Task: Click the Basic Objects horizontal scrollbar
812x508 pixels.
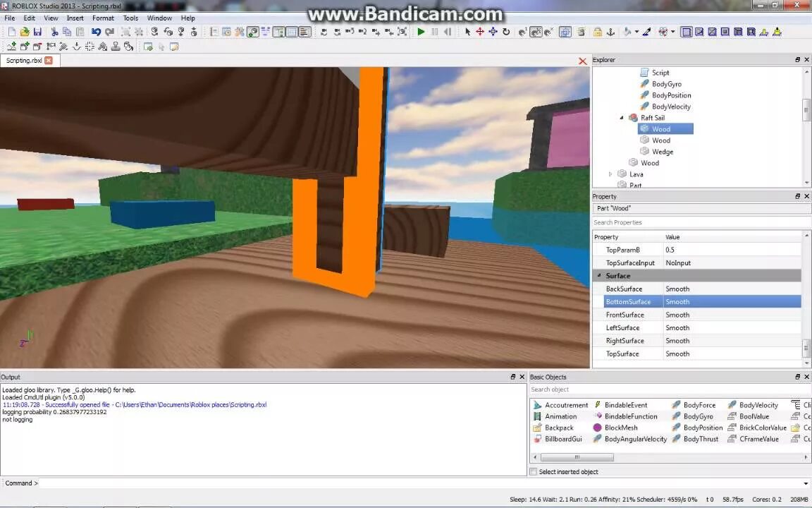Action: 577,457
